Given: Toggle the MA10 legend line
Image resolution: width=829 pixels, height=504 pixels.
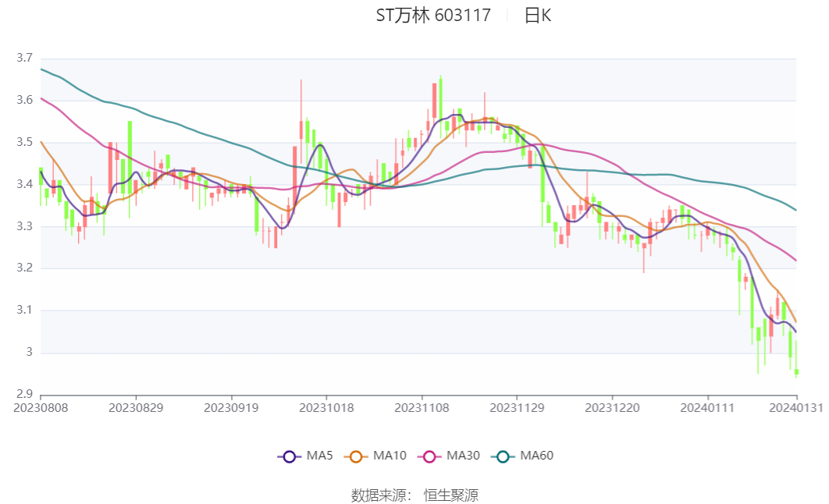Looking at the screenshot, I should click(x=375, y=456).
